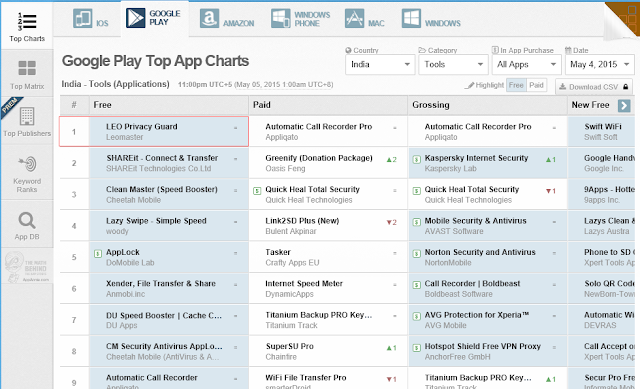Open the Country dropdown showing India

tap(380, 64)
